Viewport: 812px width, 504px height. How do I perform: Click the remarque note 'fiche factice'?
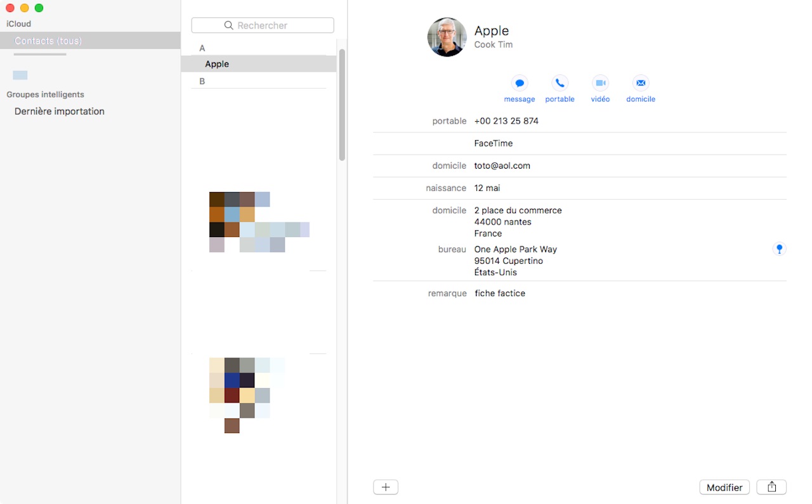500,294
